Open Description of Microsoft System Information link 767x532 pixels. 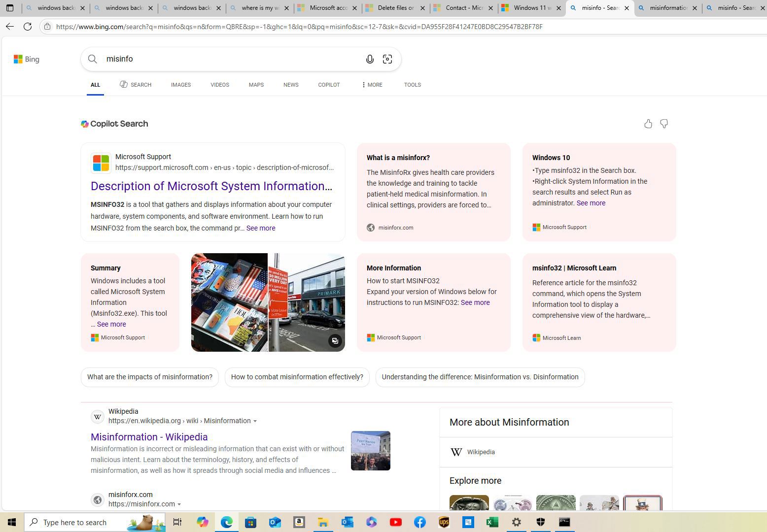(x=211, y=186)
